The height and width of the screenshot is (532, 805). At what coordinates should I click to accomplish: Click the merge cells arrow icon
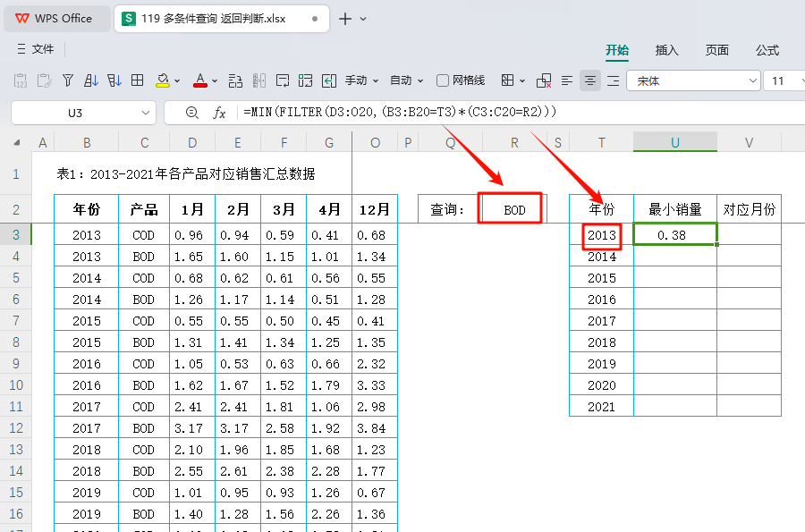pos(329,80)
